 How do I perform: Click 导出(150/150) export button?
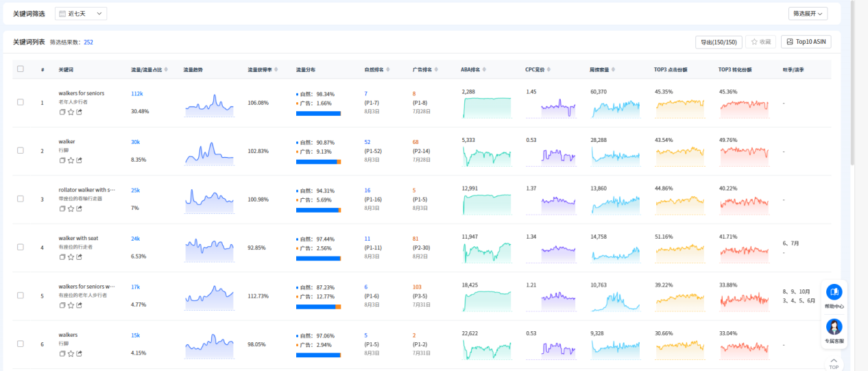(718, 42)
